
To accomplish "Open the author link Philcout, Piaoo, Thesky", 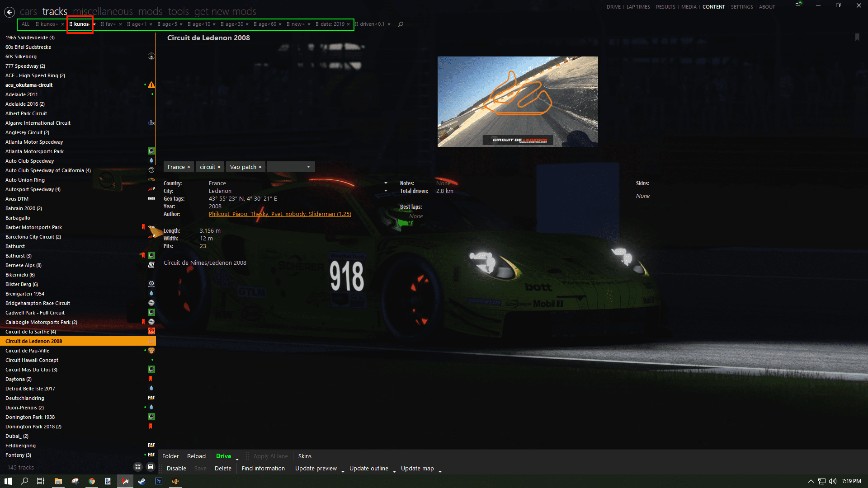I will (280, 214).
